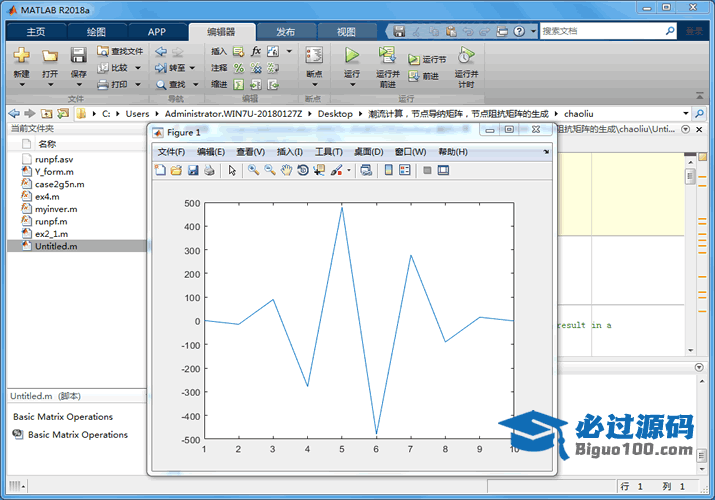This screenshot has width=715, height=500.
Task: Expand dropdown under Run (运行) button
Action: [352, 84]
